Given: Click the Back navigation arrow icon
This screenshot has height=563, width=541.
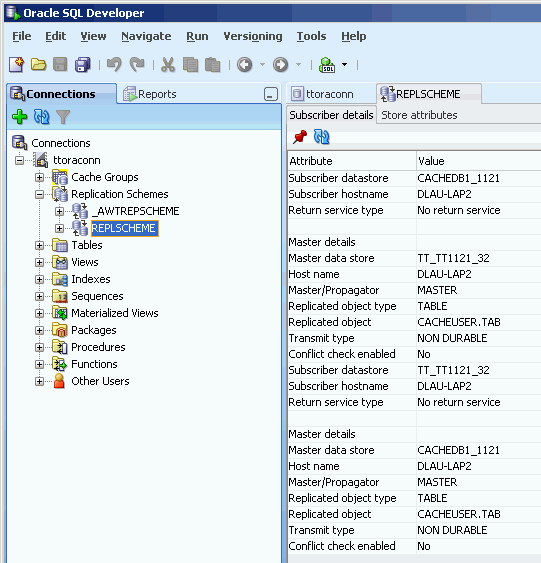Looking at the screenshot, I should pos(244,65).
